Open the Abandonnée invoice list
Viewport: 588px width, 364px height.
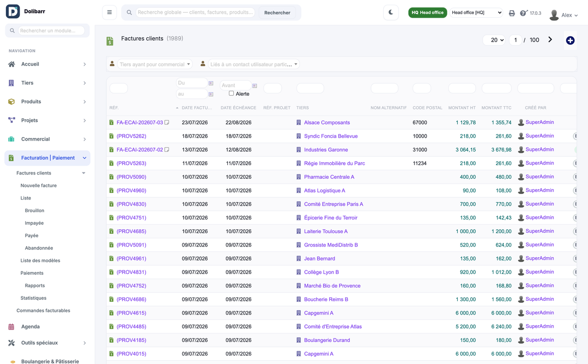click(x=39, y=248)
